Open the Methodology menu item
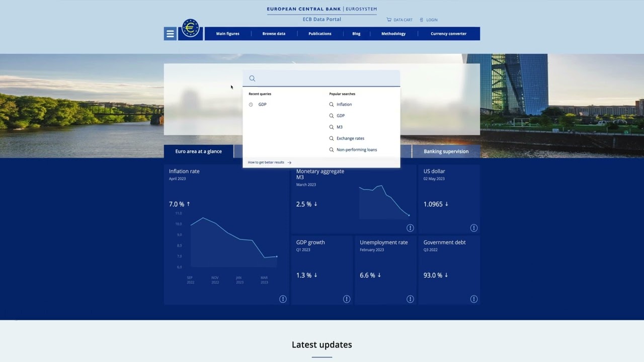The image size is (644, 362). pos(393,34)
